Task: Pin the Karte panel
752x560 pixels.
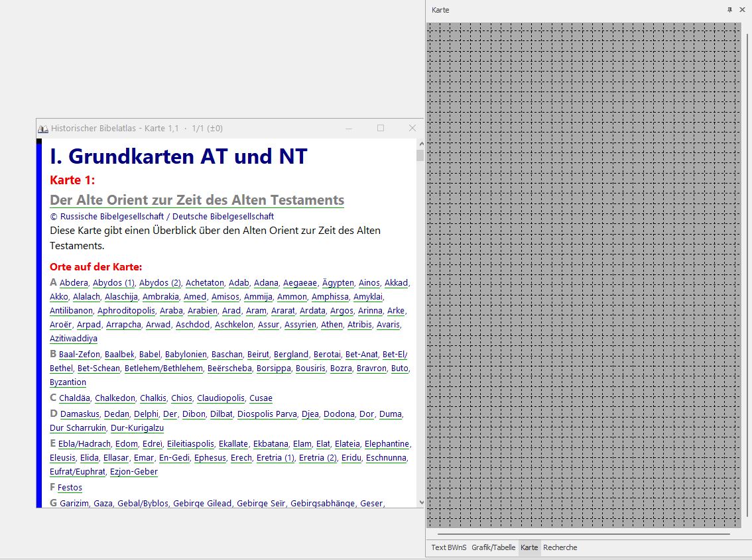Action: tap(729, 9)
